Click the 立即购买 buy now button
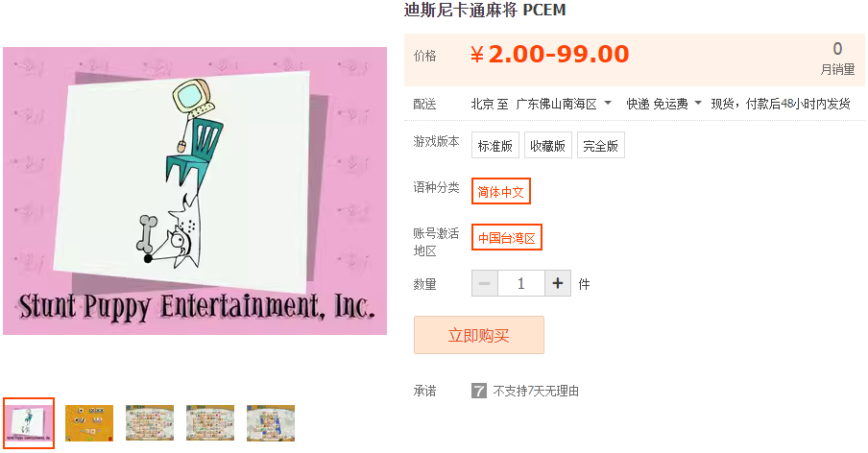This screenshot has width=868, height=453. tap(479, 335)
